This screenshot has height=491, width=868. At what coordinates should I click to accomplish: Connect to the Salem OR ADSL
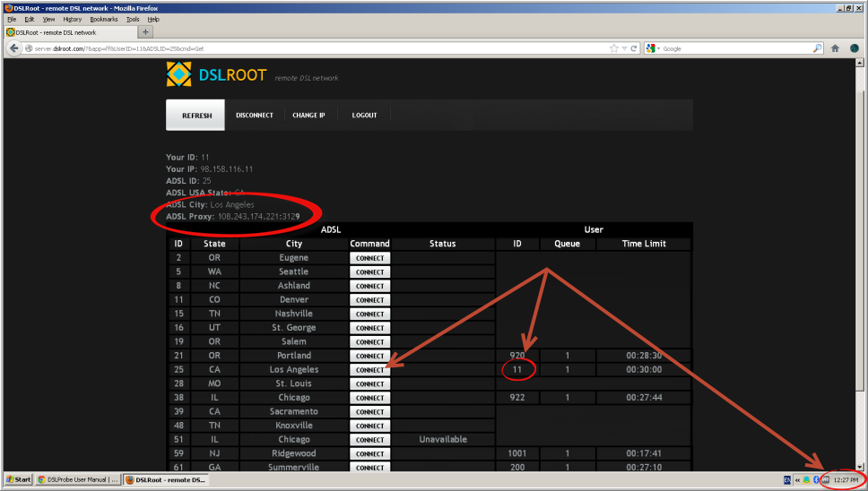click(369, 341)
